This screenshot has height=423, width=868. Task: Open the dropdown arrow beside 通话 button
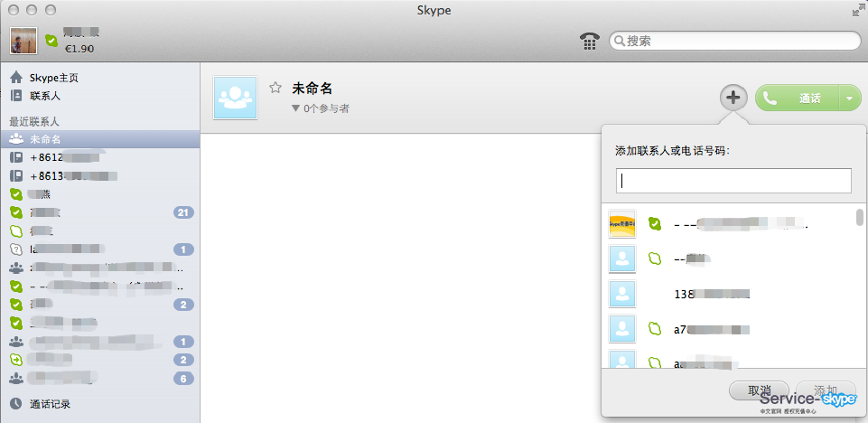pos(850,98)
